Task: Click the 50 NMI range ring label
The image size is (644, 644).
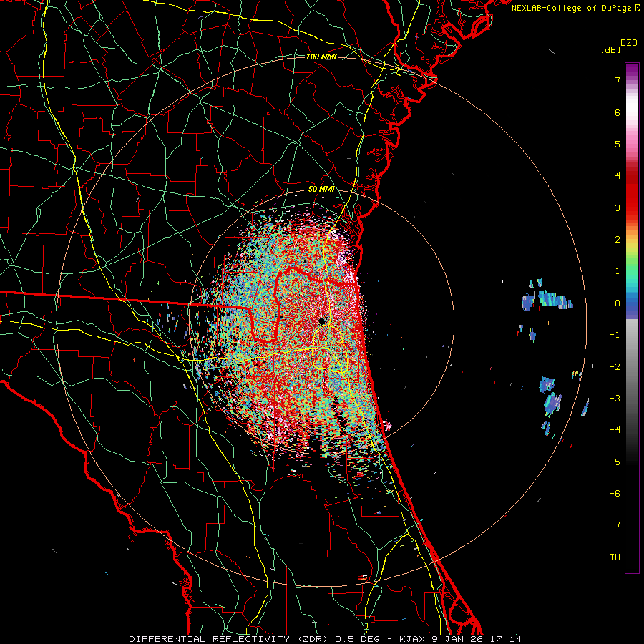Action: [x=321, y=190]
